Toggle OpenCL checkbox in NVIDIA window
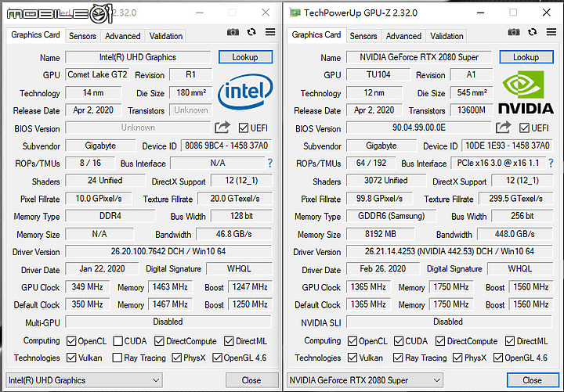This screenshot has height=392, width=564. coord(352,341)
